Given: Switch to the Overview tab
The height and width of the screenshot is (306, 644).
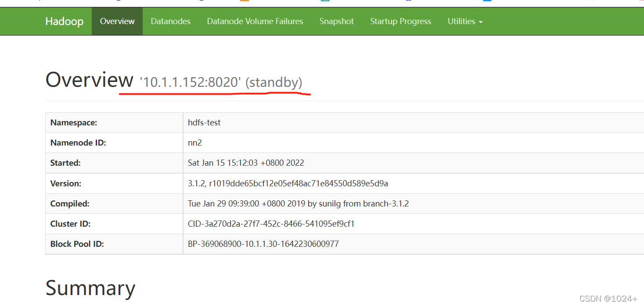Looking at the screenshot, I should [117, 21].
